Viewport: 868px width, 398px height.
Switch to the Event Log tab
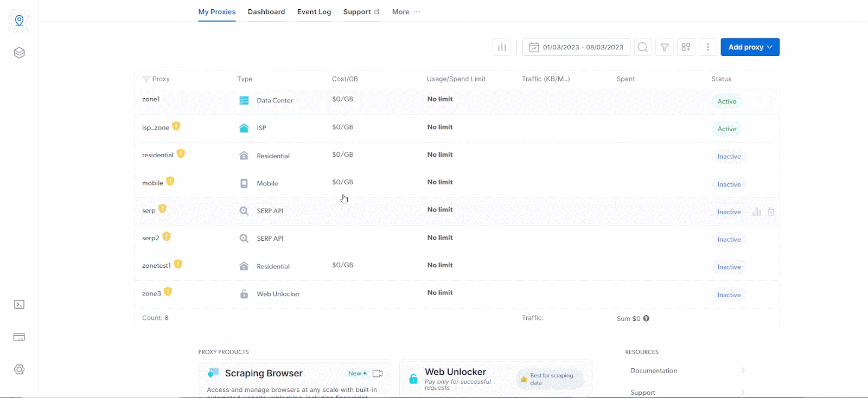pyautogui.click(x=314, y=12)
